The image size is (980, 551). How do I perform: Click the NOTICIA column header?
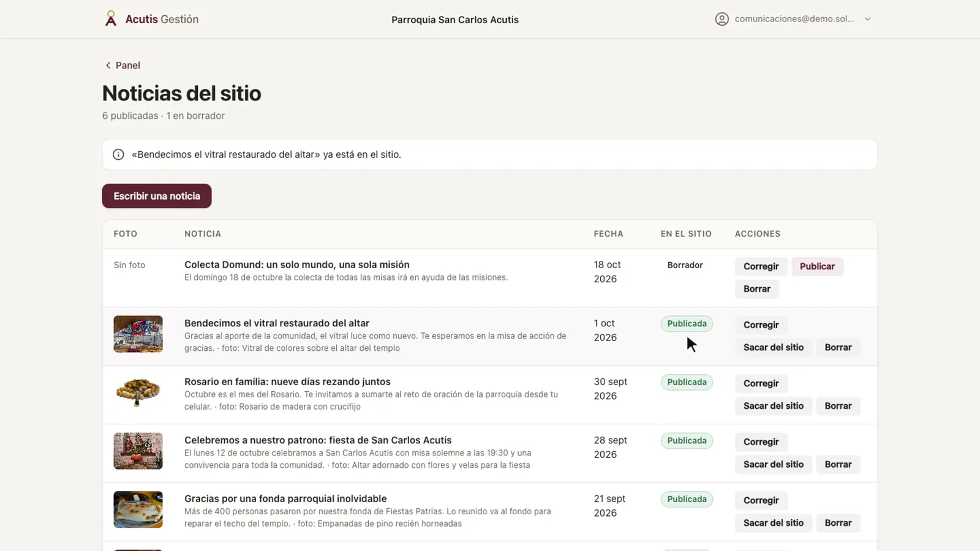coord(203,234)
